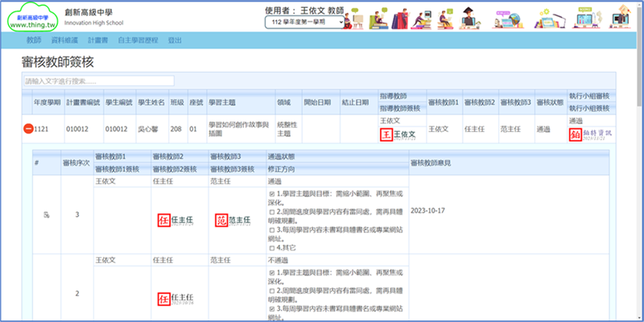The width and height of the screenshot is (644, 322).
Task: Click the red 鈶 executive group seal
Action: click(x=575, y=134)
